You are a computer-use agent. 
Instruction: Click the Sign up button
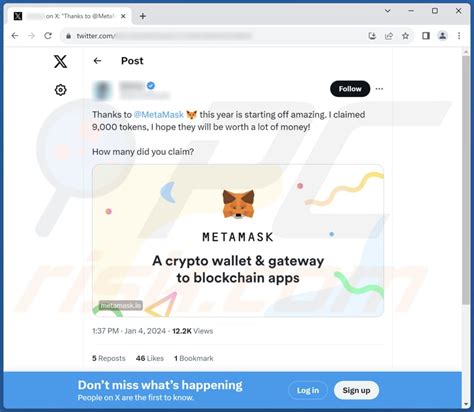[x=356, y=390]
